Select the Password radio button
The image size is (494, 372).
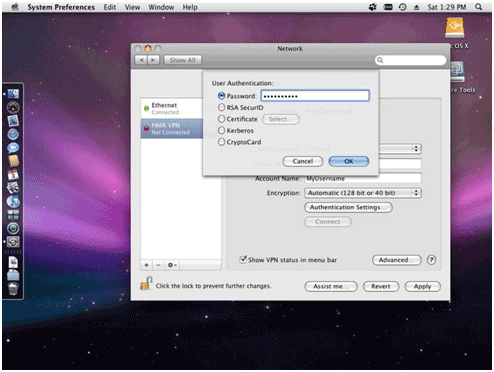(x=221, y=96)
